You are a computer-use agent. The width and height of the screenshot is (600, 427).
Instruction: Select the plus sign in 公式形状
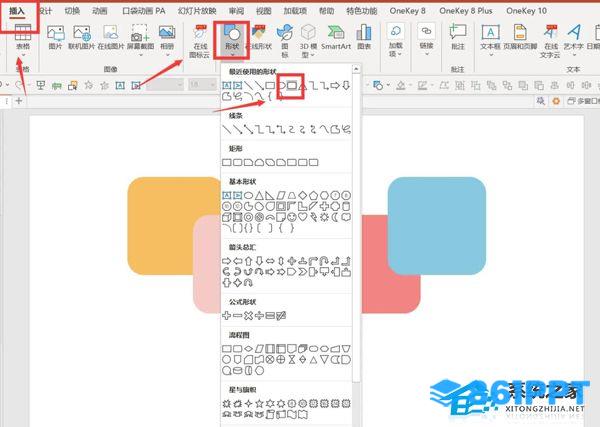227,316
